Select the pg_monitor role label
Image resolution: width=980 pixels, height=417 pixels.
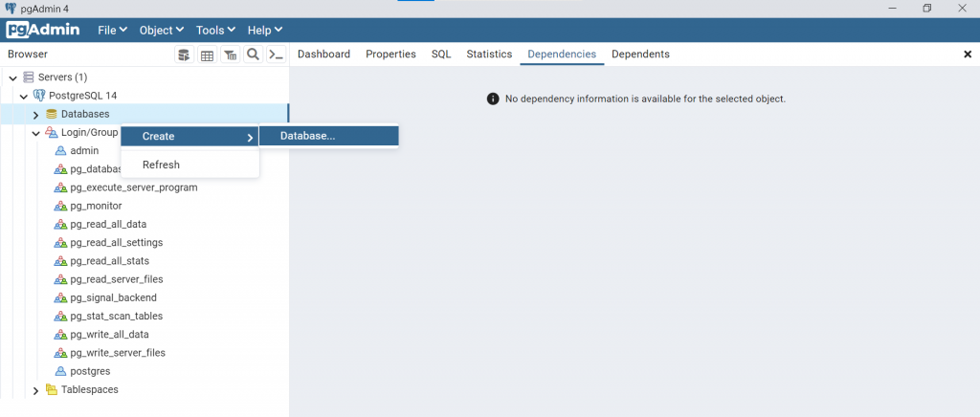tap(97, 206)
